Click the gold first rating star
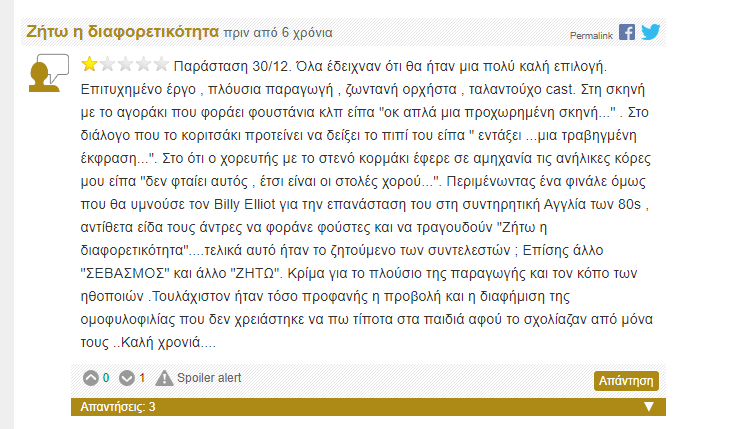Screen dimensions: 742x429 (89, 64)
